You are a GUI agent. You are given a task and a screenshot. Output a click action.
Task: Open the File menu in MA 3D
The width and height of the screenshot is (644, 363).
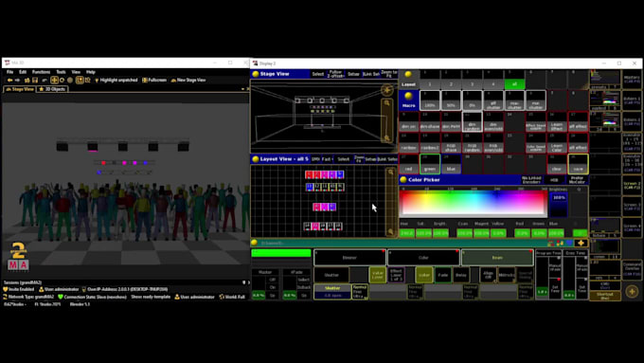pos(9,72)
